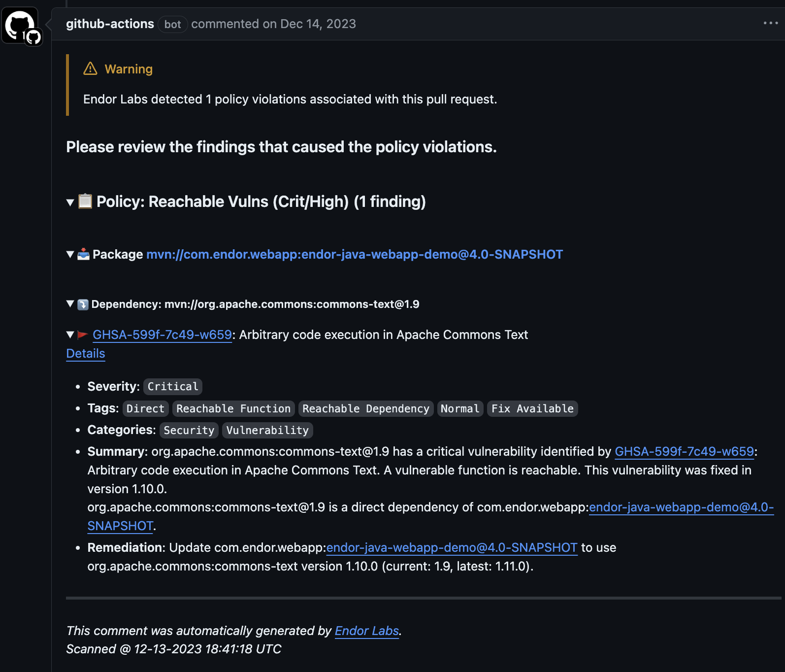Collapse the Policy: Reachable Vulns section
Screen dimensions: 785x672
(70, 202)
